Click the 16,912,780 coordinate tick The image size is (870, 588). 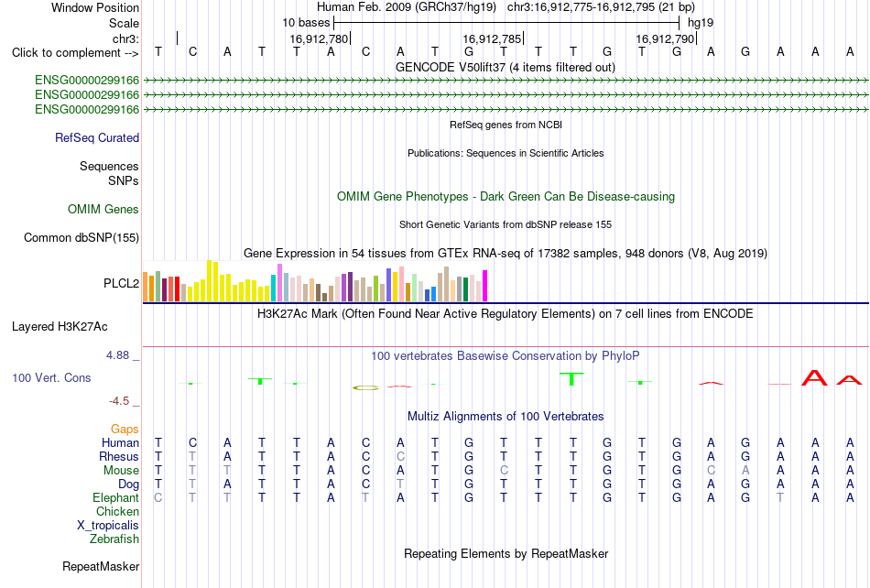click(319, 38)
